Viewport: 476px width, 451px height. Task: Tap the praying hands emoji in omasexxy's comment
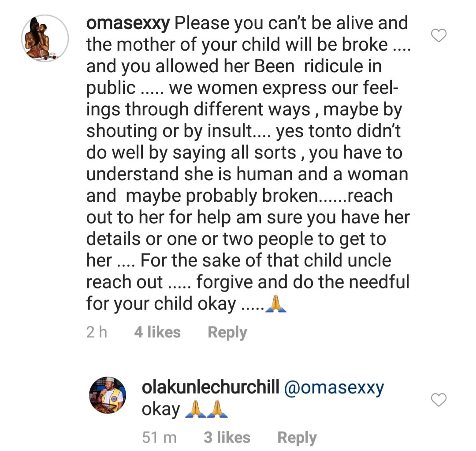click(x=275, y=303)
